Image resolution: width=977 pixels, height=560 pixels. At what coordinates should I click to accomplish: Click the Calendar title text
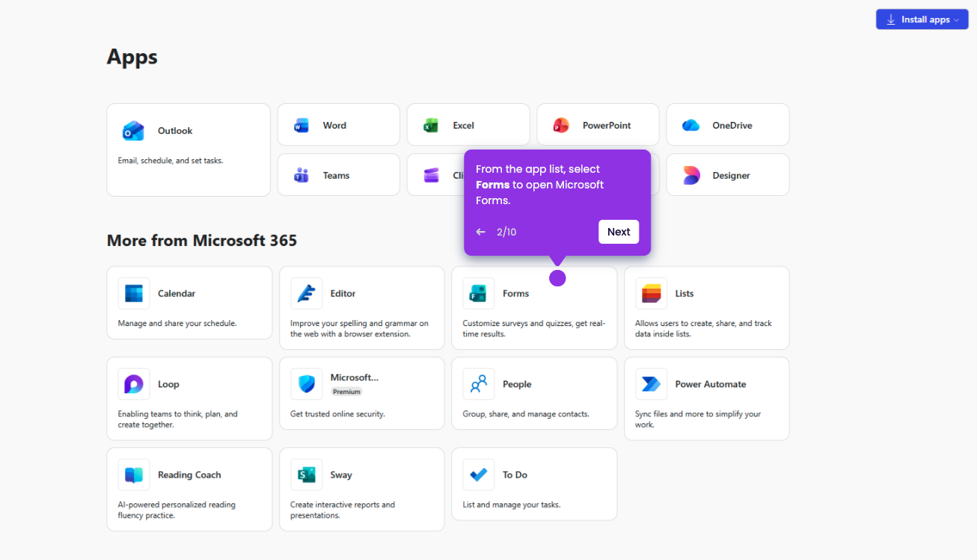click(x=177, y=294)
